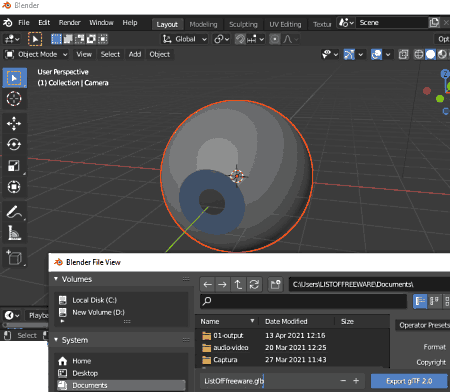The image size is (450, 392).
Task: Click the file search field
Action: click(304, 301)
